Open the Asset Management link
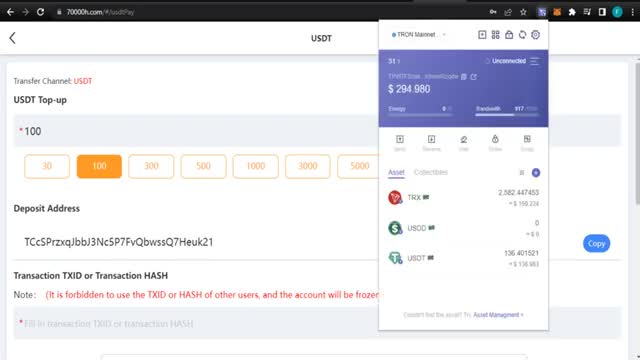 coord(498,315)
